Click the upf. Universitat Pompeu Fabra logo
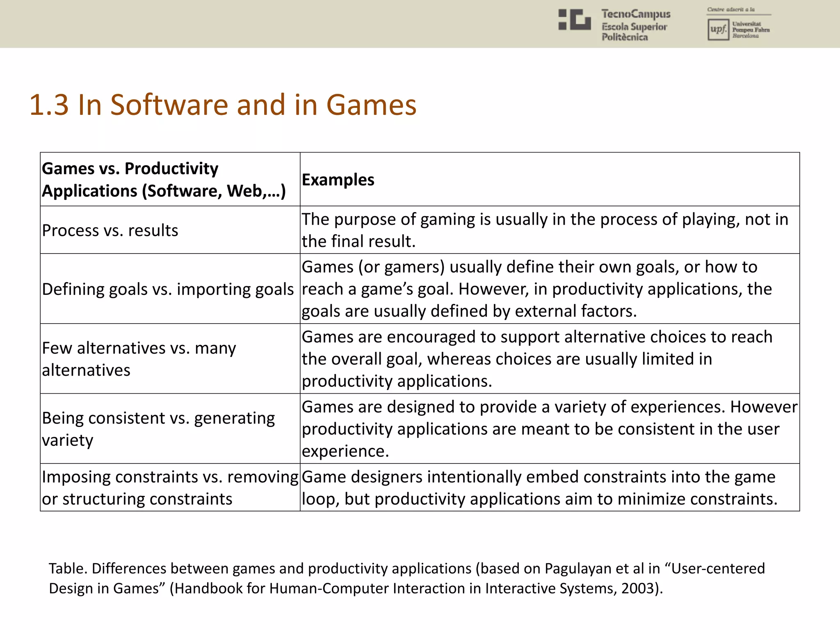This screenshot has width=840, height=630. [x=739, y=30]
